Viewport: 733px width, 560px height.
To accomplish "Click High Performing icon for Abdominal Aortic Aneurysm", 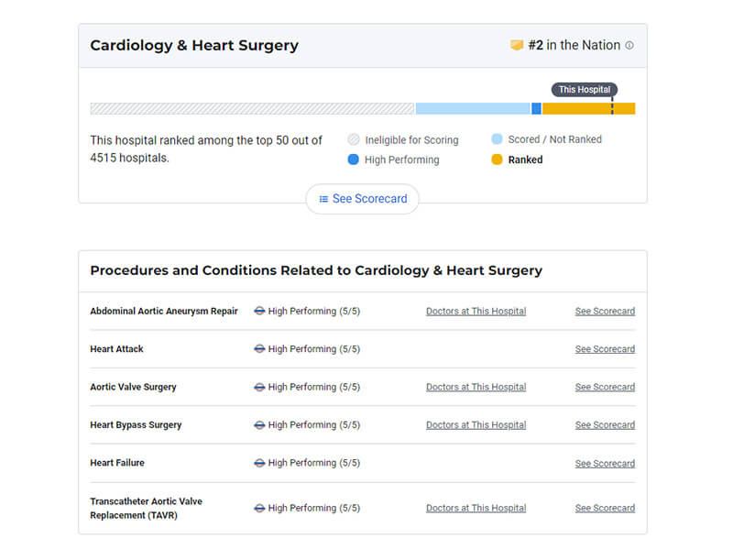I will 259,311.
